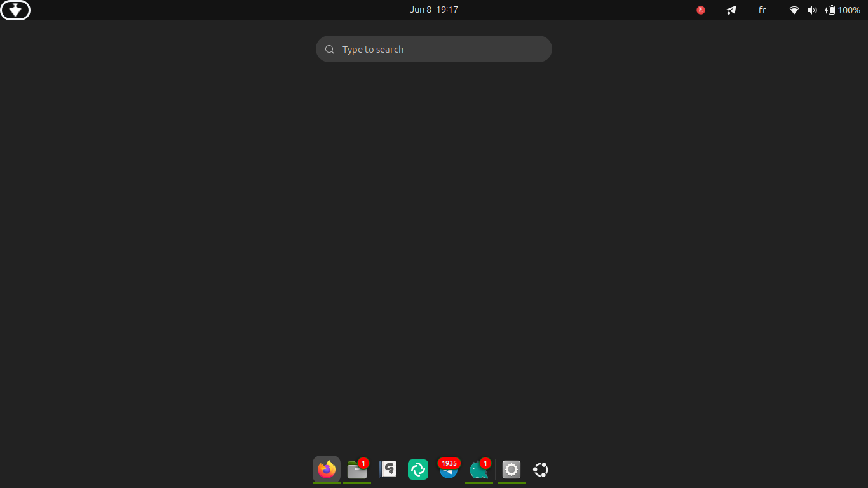Viewport: 868px width, 488px height.
Task: Open the calendar via 'Jun 8 19:17' clock
Action: 434,10
